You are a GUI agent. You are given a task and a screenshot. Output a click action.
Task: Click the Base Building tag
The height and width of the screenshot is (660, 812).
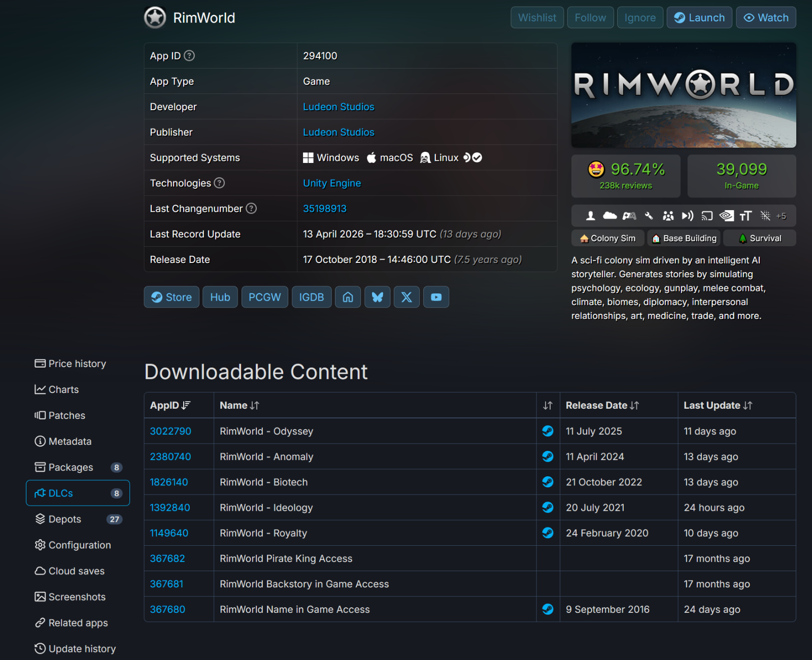[x=684, y=238]
